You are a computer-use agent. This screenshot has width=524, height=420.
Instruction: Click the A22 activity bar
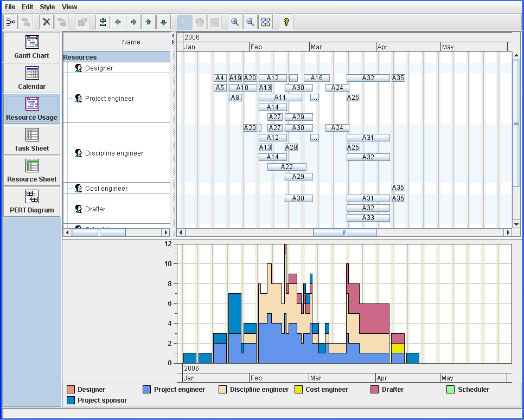[x=286, y=167]
